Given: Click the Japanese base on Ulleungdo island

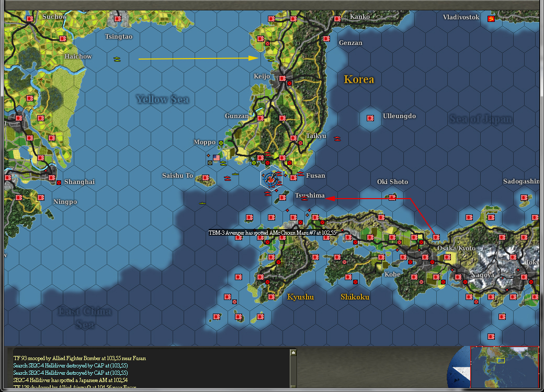Looking at the screenshot, I should click(x=370, y=118).
